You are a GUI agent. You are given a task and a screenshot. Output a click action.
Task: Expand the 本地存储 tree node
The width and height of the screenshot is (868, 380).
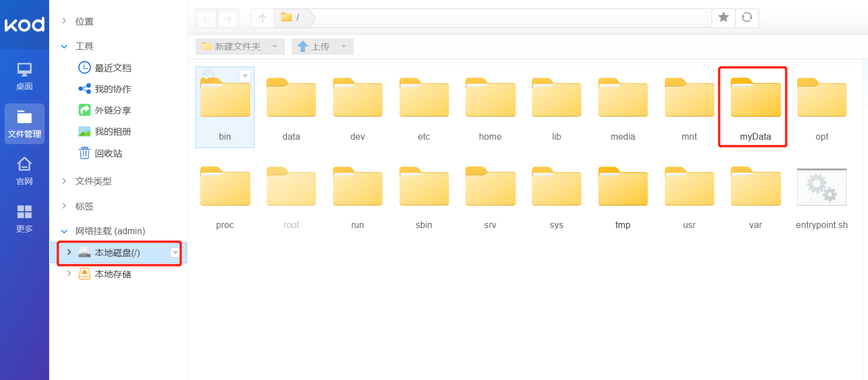(69, 274)
